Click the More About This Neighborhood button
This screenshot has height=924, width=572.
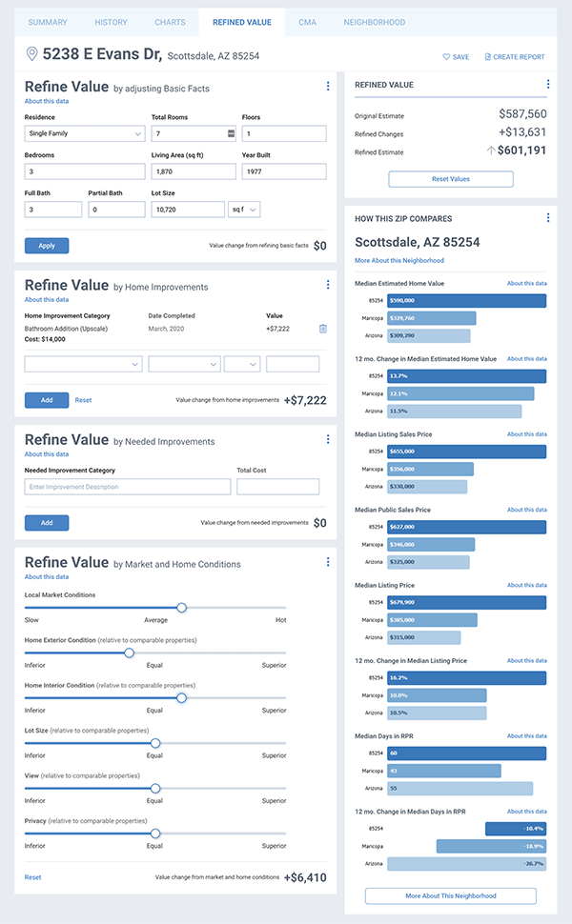[451, 895]
